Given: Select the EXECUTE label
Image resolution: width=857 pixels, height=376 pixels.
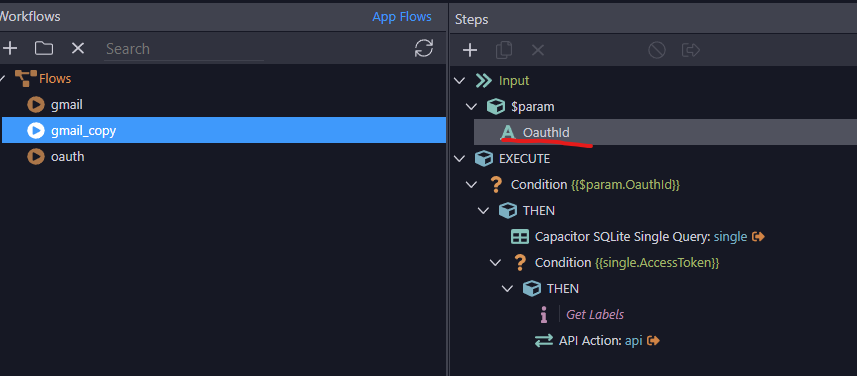Looking at the screenshot, I should click(x=524, y=159).
